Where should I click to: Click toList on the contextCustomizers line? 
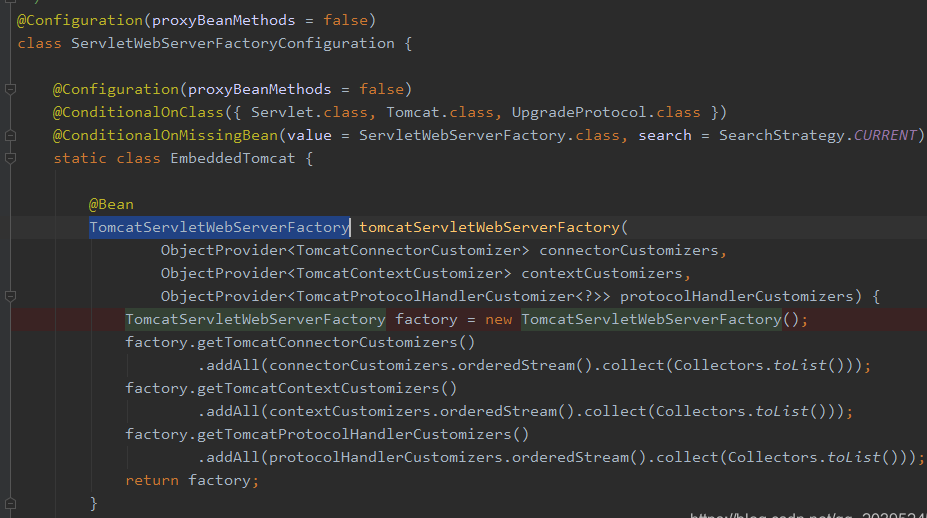pyautogui.click(x=782, y=412)
